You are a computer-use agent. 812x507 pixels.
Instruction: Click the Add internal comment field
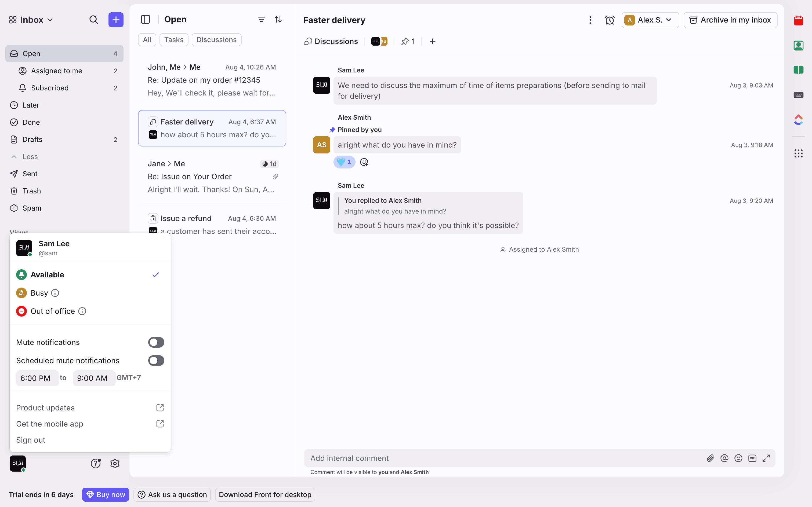(x=503, y=458)
